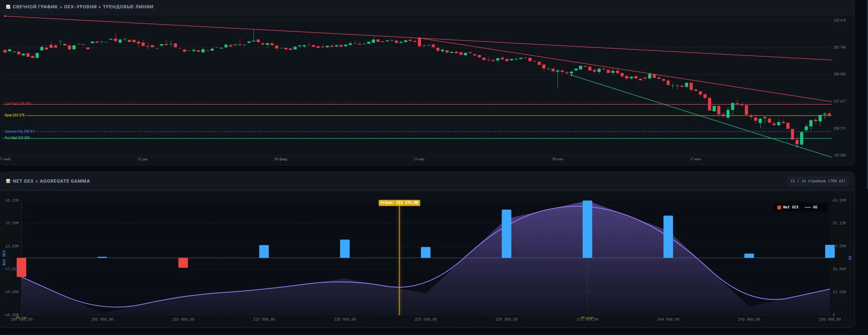Click the red bar at 200 000 strike
Viewport: 868px width, 335px height.
[22, 267]
